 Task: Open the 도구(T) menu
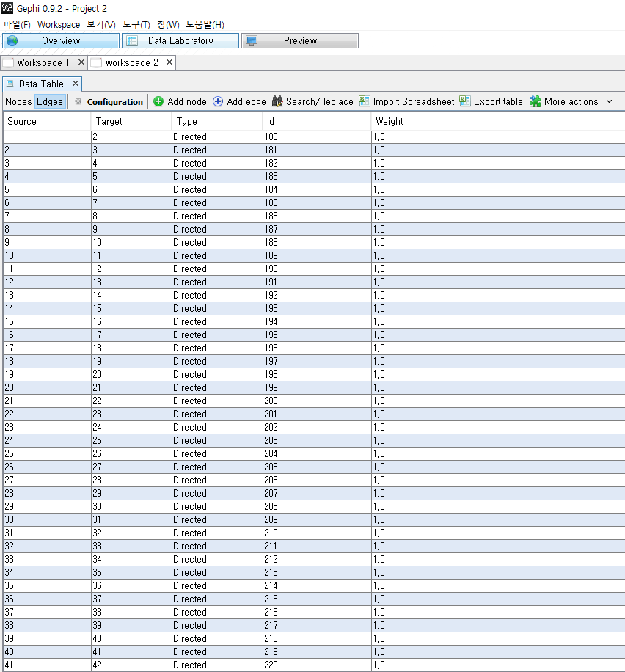[136, 24]
